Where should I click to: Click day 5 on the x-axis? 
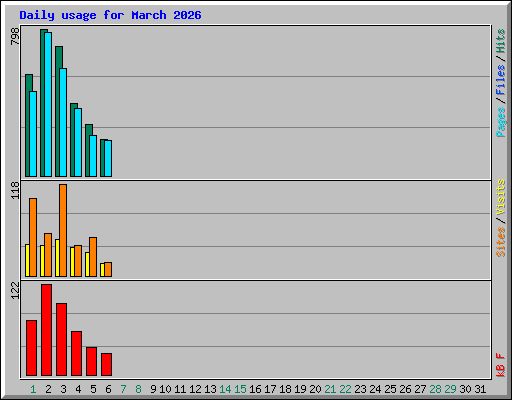(93, 389)
